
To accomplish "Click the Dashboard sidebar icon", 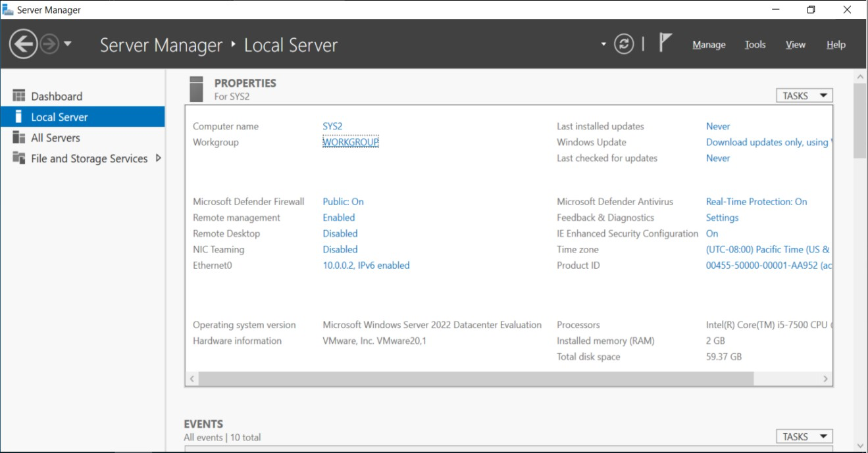I will pos(19,96).
